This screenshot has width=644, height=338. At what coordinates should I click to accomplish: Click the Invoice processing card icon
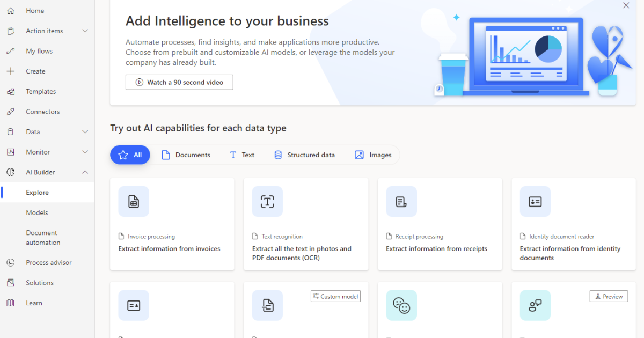tap(134, 202)
